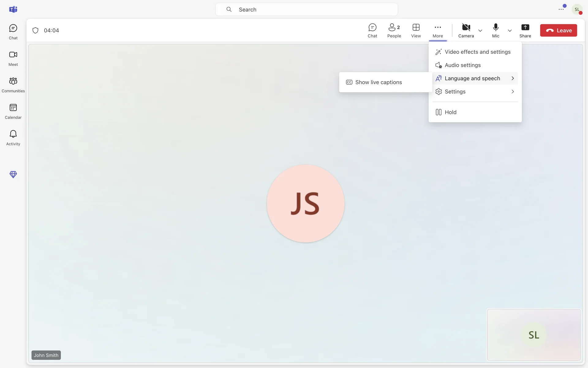The height and width of the screenshot is (368, 588).
Task: Open the Activity bell notifications
Action: (13, 138)
